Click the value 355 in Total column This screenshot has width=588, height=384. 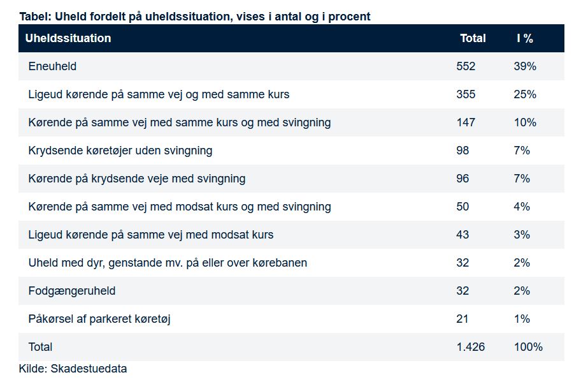pyautogui.click(x=466, y=94)
